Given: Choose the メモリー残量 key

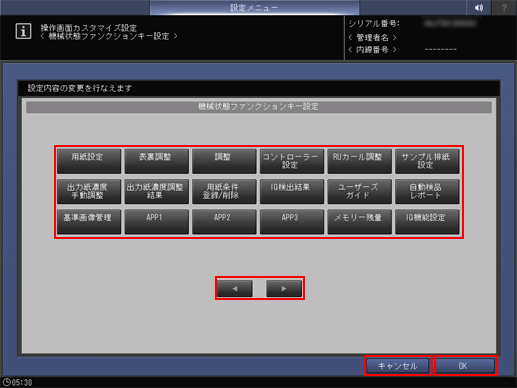Looking at the screenshot, I should (x=360, y=222).
